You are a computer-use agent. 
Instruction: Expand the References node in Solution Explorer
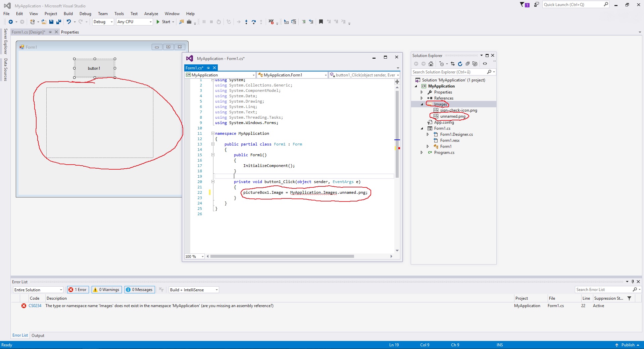click(422, 98)
